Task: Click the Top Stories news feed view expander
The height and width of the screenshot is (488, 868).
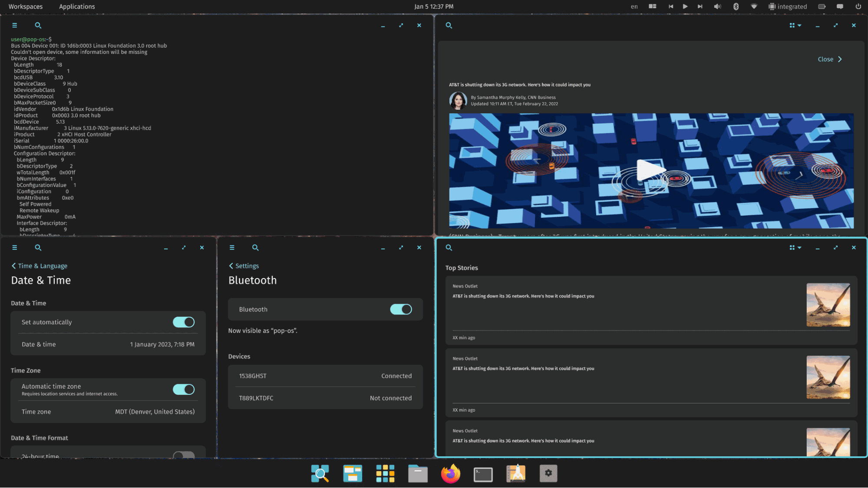Action: pyautogui.click(x=795, y=248)
